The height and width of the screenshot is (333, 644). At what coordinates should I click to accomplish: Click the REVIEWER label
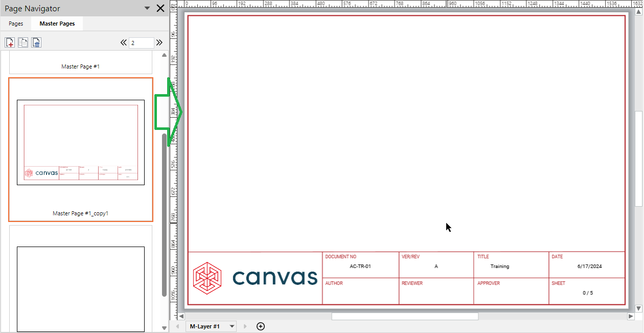[x=412, y=283]
